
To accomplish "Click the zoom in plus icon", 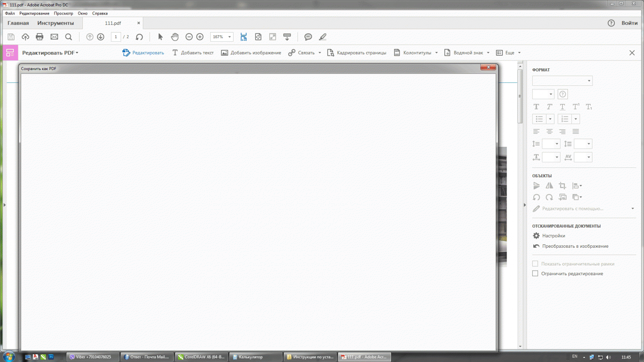I will pos(200,37).
